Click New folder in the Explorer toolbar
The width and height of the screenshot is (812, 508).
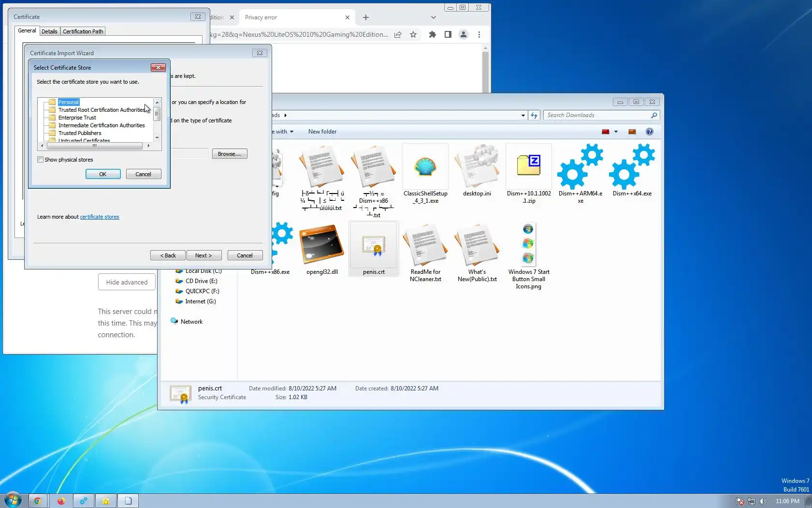click(x=322, y=132)
